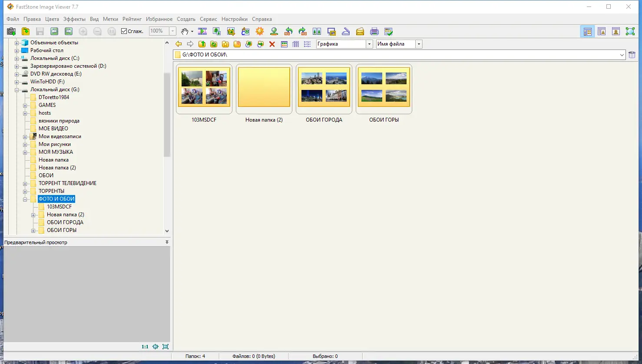
Task: Switch to detailed list view mode
Action: 295,43
